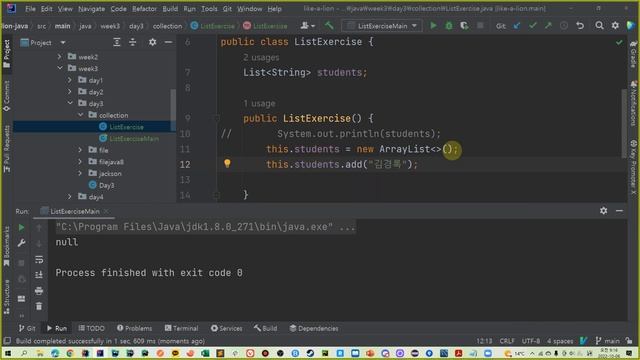Open the File menu
640x360 pixels.
30,9
